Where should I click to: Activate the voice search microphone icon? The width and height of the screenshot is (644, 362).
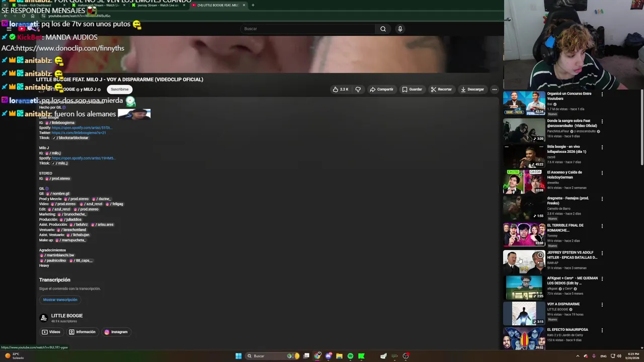(400, 29)
